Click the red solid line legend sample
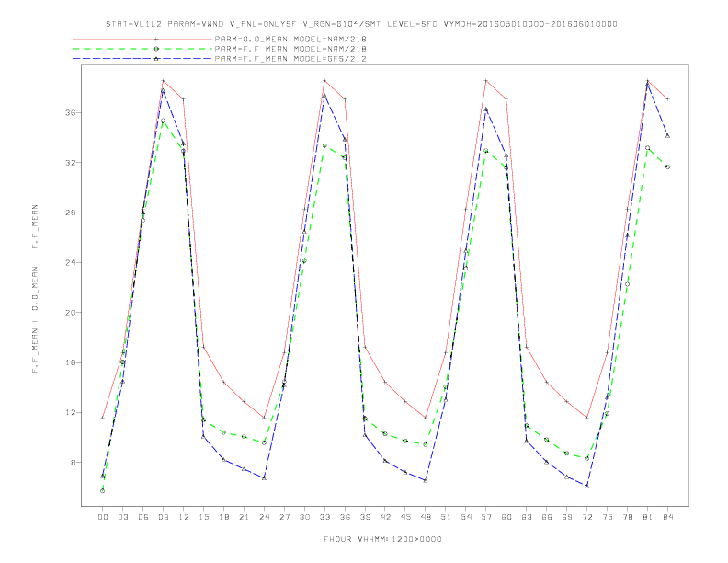728x563 pixels. (142, 39)
